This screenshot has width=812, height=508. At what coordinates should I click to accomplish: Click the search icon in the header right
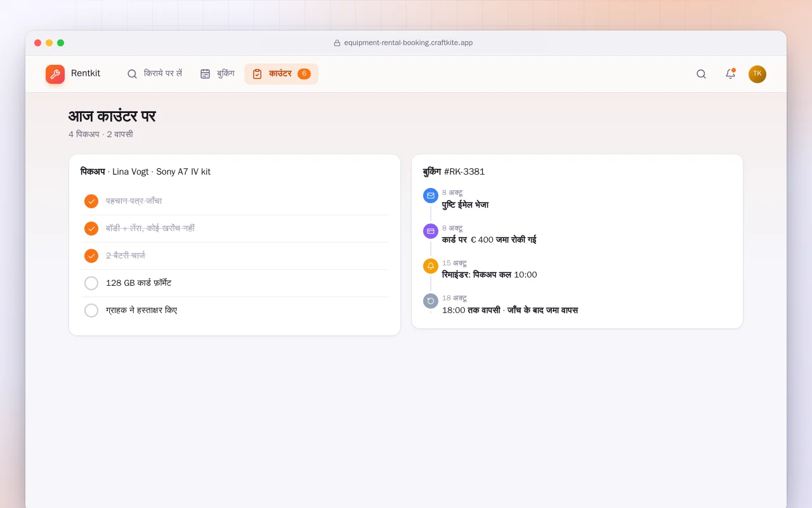[x=701, y=74]
